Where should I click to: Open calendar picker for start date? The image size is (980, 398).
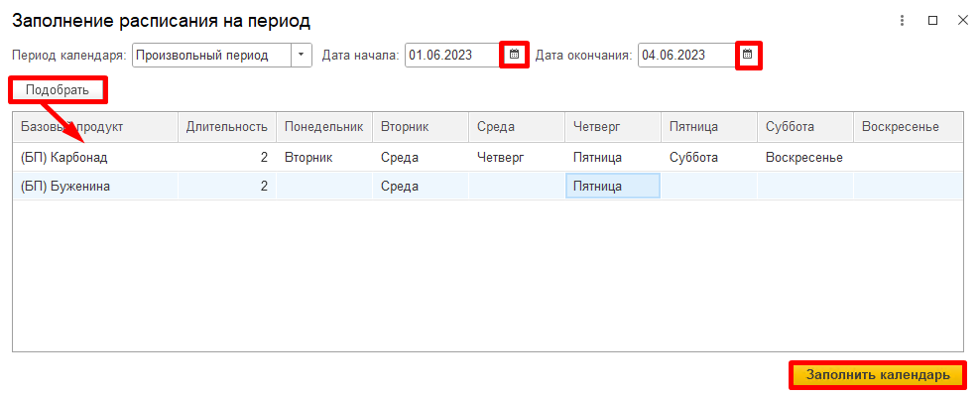[514, 56]
